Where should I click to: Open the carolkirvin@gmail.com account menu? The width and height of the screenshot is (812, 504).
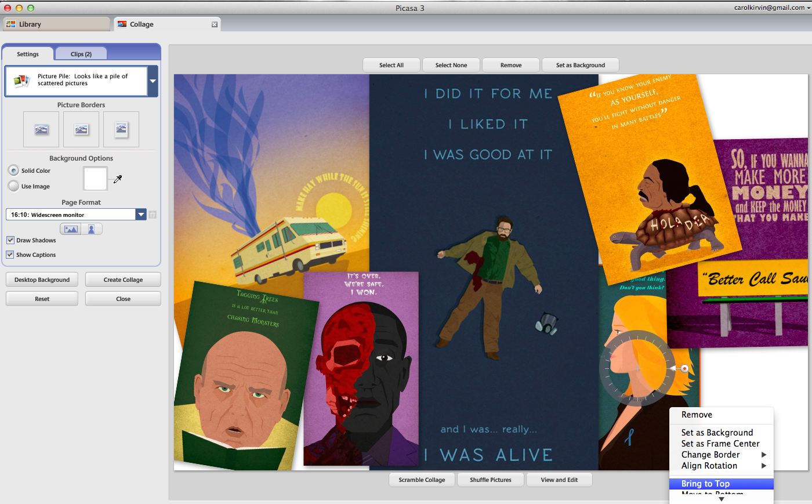click(x=773, y=8)
